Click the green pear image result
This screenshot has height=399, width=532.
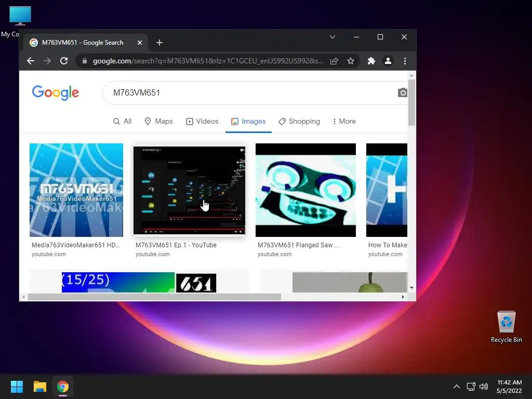[x=350, y=282]
